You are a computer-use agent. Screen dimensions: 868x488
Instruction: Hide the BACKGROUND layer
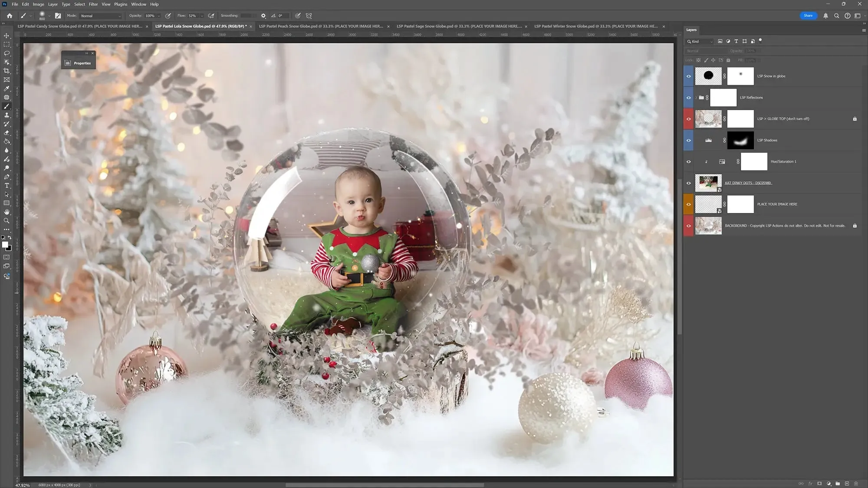tap(688, 226)
